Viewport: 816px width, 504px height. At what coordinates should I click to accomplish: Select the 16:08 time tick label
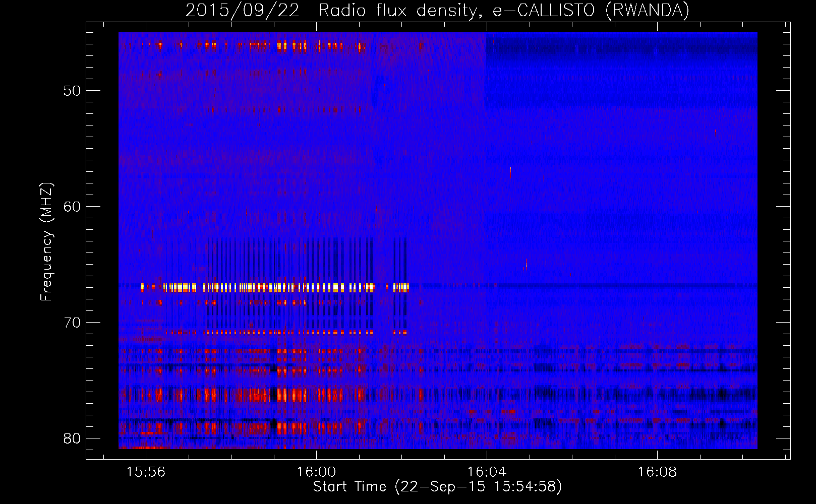tap(657, 472)
